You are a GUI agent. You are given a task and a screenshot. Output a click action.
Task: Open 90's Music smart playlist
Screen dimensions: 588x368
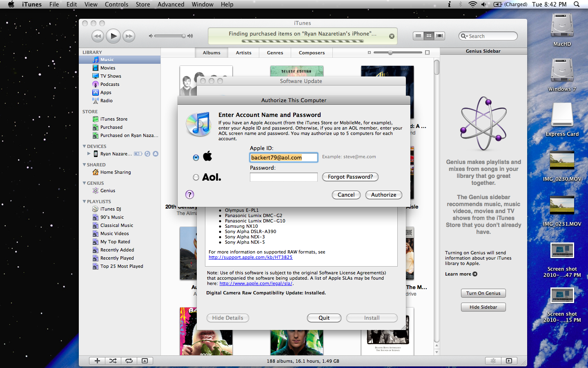[x=112, y=217]
